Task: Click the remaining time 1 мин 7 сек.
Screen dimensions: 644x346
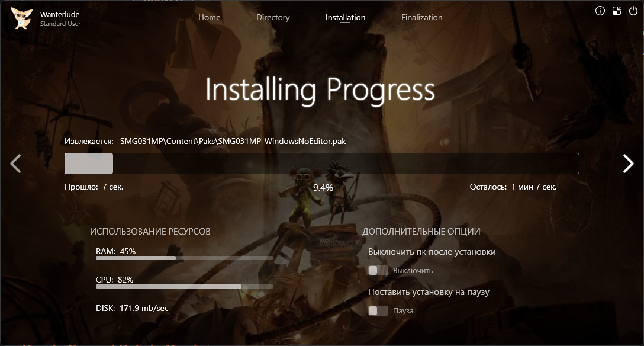Action: 534,187
